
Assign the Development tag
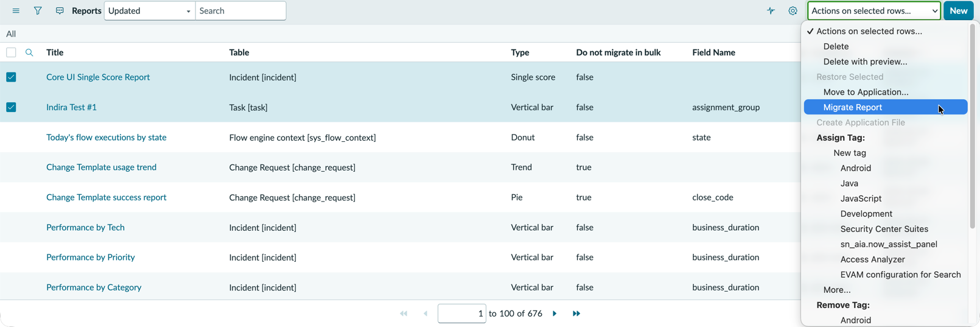tap(866, 214)
